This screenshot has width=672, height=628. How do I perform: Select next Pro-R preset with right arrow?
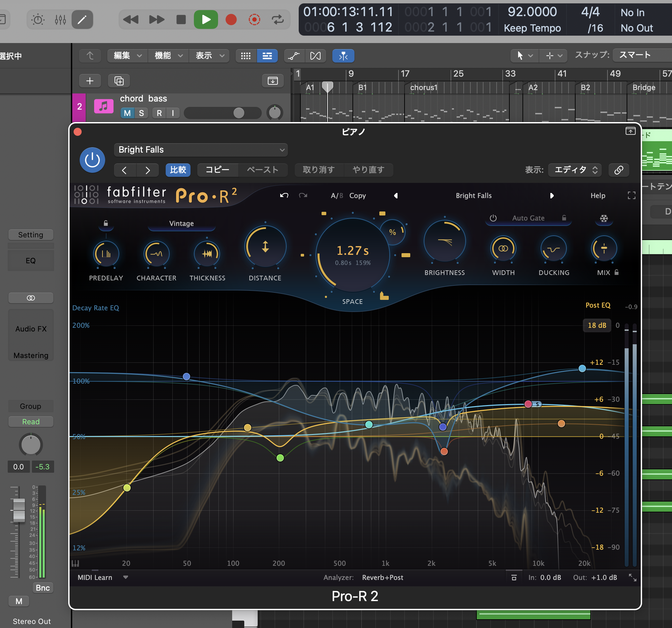click(552, 195)
